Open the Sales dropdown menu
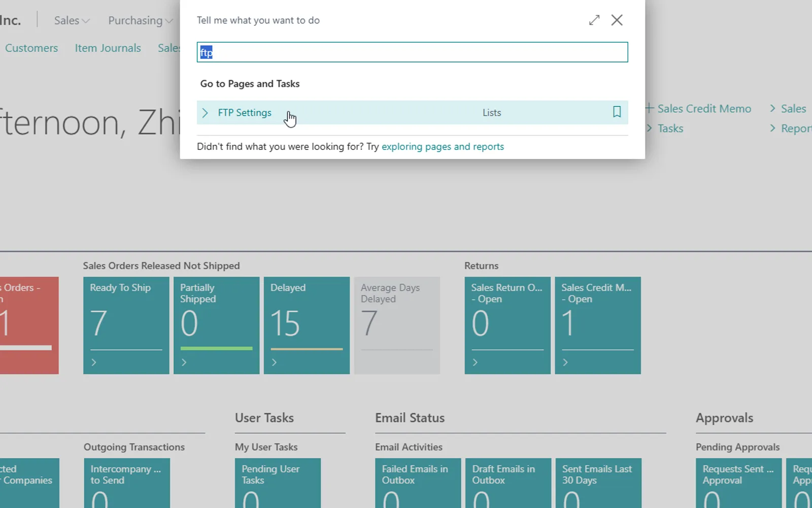Screen dimensions: 812x508 (x=72, y=20)
